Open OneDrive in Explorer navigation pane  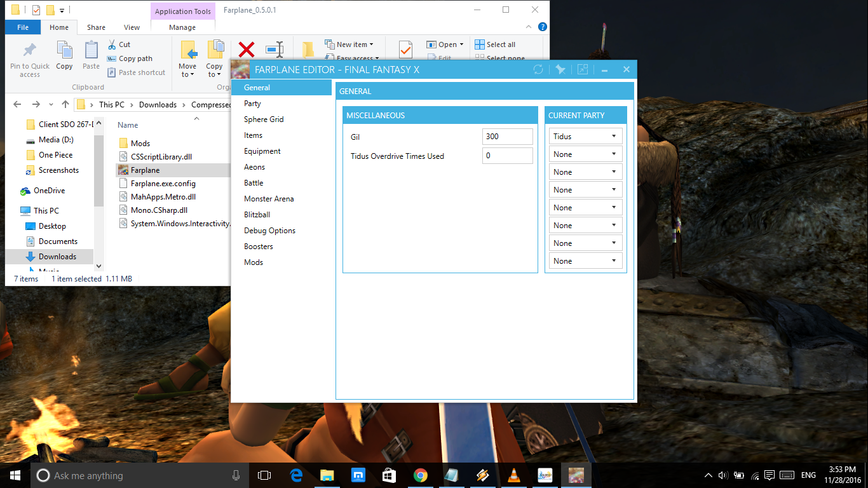(x=49, y=191)
